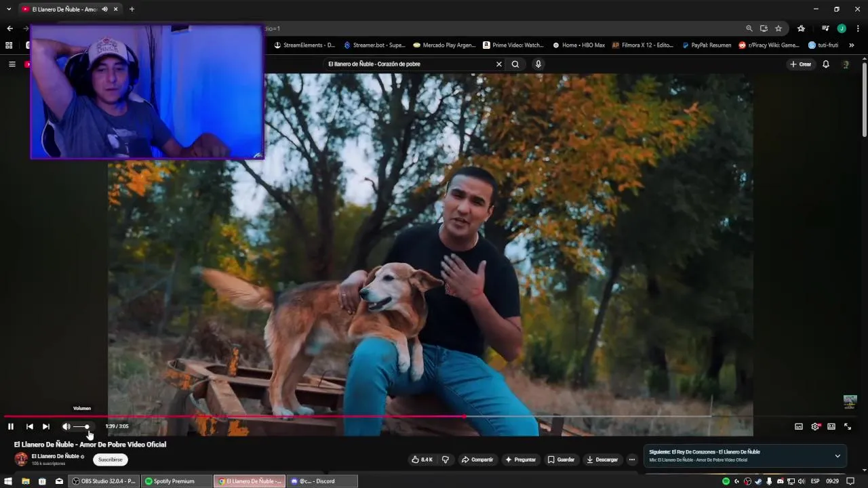Open Chrome media controls icon

pos(825,28)
